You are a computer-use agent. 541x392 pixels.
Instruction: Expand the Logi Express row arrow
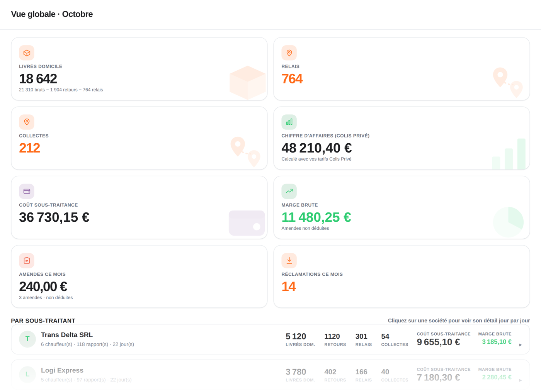tap(521, 380)
